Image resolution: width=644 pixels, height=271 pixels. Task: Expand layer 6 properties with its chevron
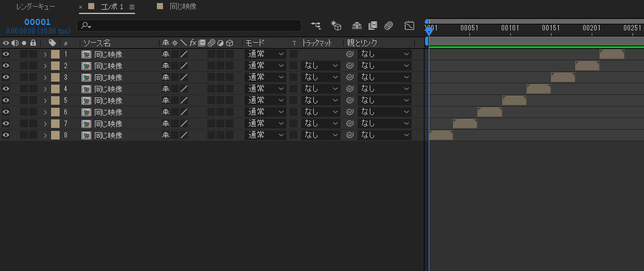(x=45, y=112)
